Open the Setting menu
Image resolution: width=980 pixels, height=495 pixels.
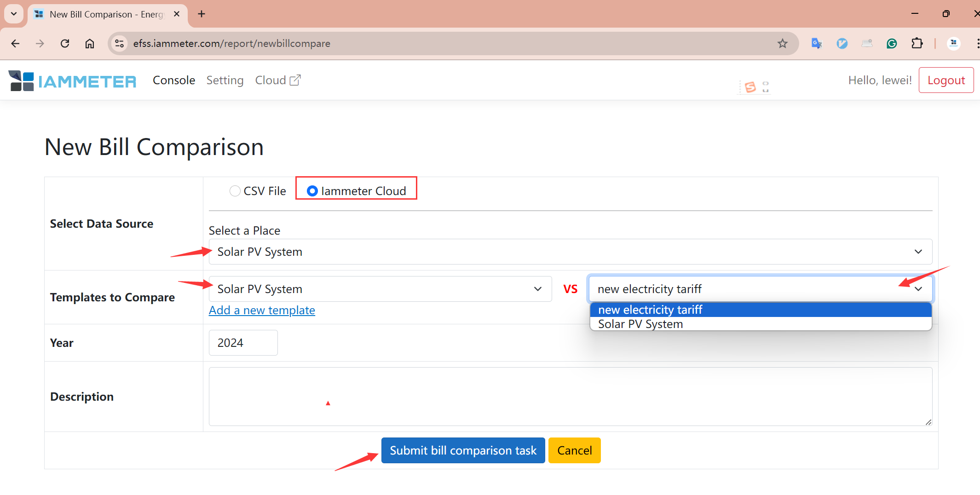coord(225,80)
